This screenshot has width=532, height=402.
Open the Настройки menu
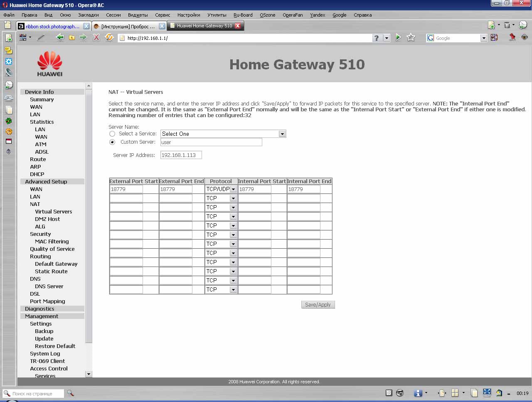(x=189, y=15)
